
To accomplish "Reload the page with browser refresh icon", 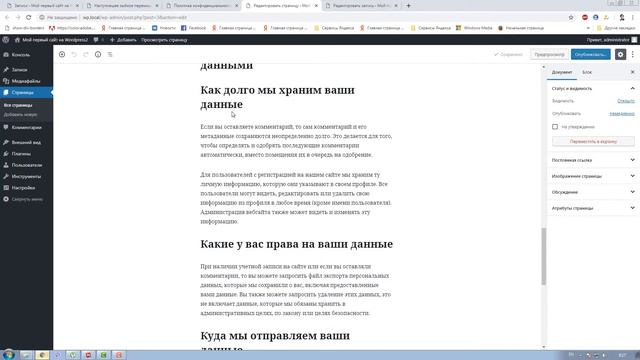I will [29, 17].
